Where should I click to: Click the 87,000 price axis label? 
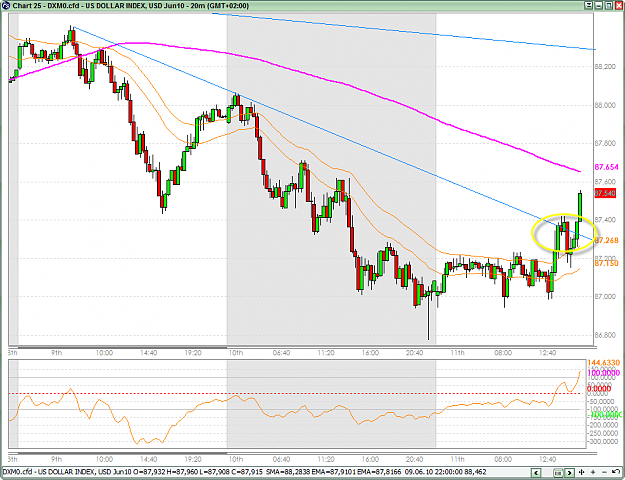(605, 297)
